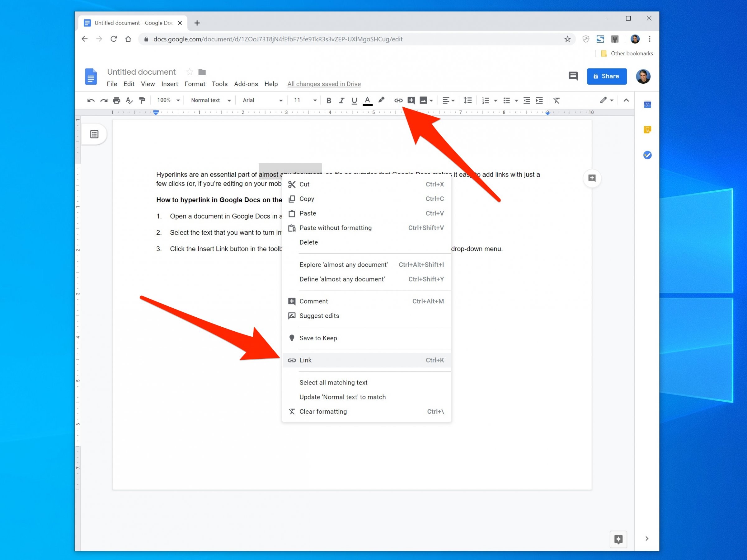Toggle Italic formatting in toolbar
The height and width of the screenshot is (560, 747).
pyautogui.click(x=341, y=100)
